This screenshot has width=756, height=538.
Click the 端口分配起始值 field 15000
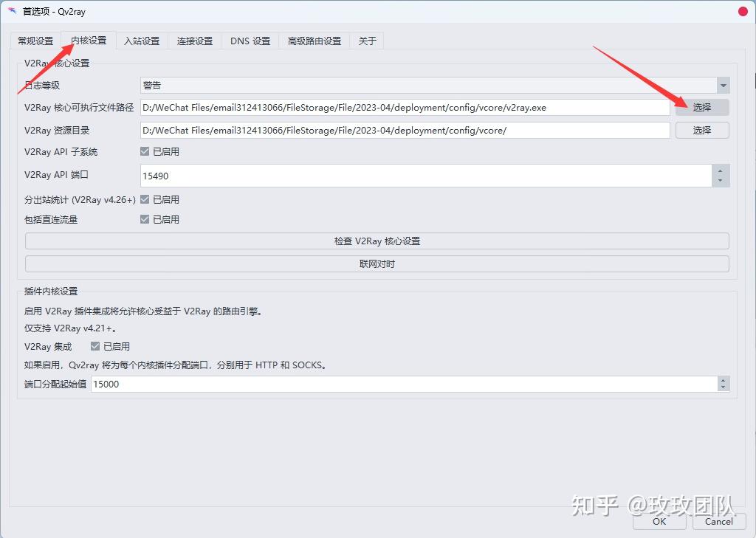coord(404,384)
